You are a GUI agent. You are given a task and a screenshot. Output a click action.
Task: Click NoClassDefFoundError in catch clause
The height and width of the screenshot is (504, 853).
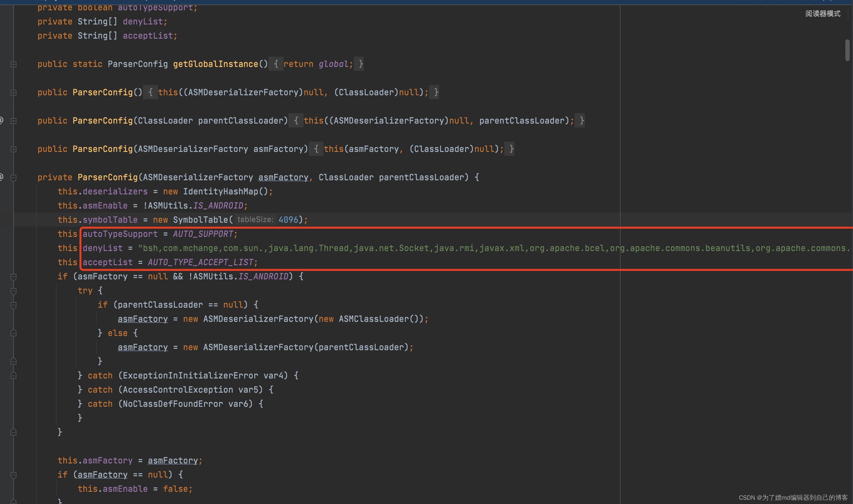click(173, 404)
